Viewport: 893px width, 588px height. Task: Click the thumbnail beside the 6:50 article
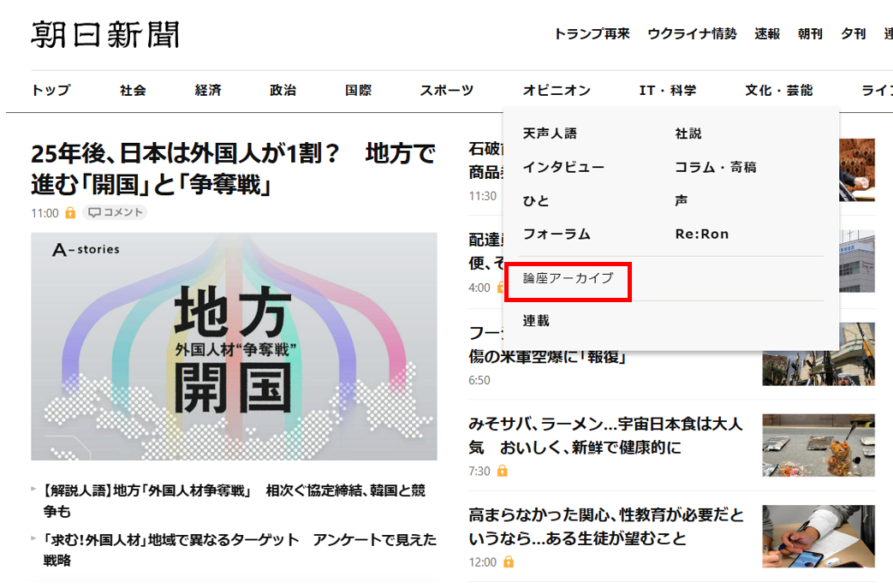[819, 369]
